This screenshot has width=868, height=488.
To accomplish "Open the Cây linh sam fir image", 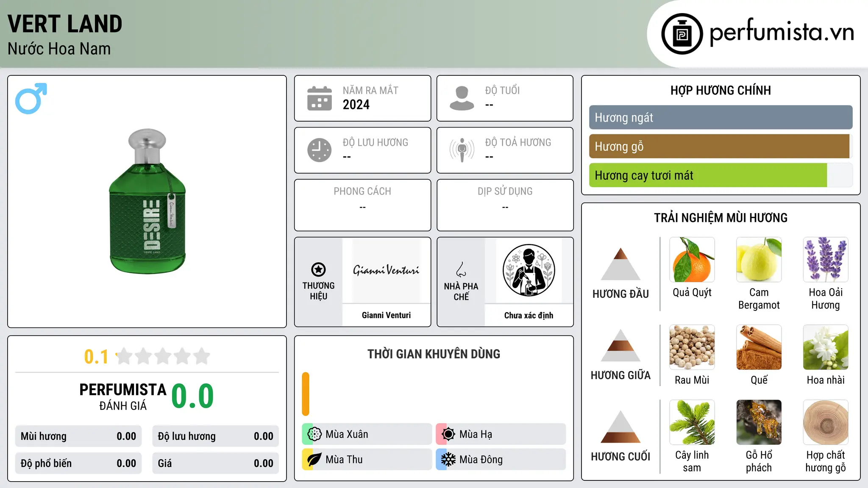I will pyautogui.click(x=692, y=422).
